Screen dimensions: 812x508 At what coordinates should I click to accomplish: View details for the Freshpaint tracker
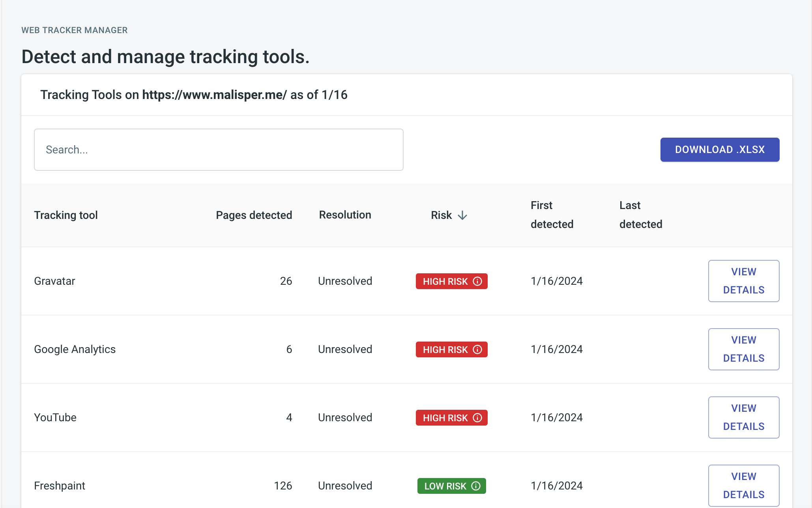pos(743,485)
